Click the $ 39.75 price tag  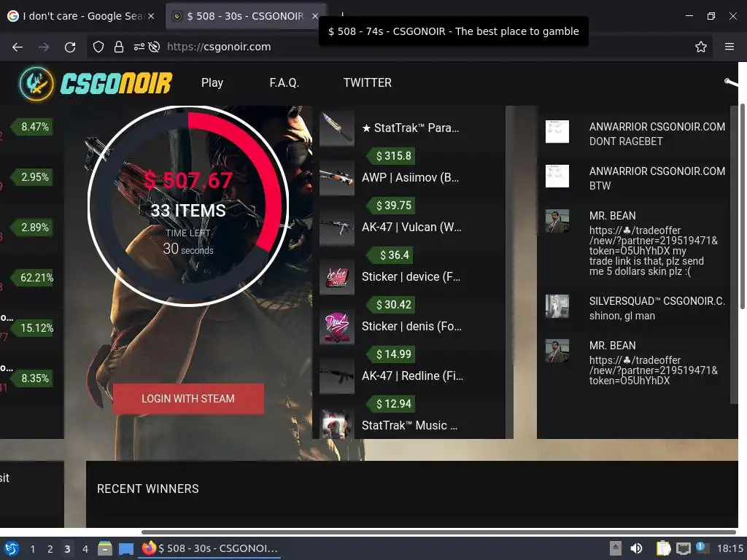(392, 205)
